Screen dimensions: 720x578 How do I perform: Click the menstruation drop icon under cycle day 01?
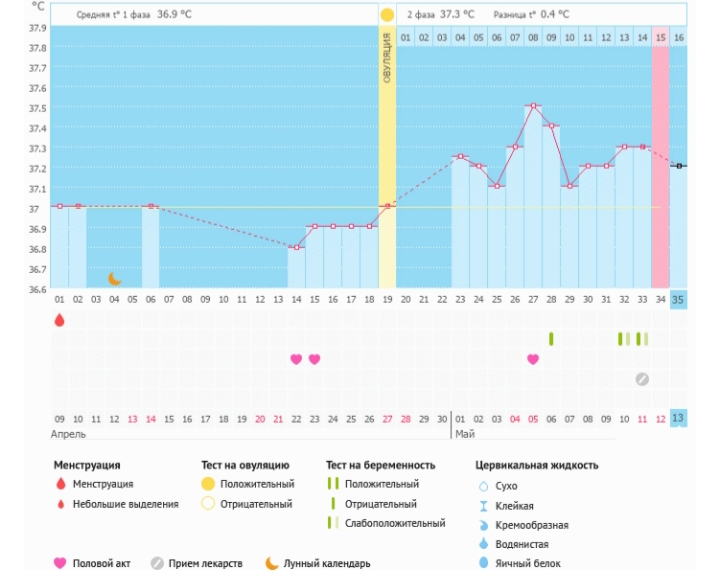tap(59, 320)
